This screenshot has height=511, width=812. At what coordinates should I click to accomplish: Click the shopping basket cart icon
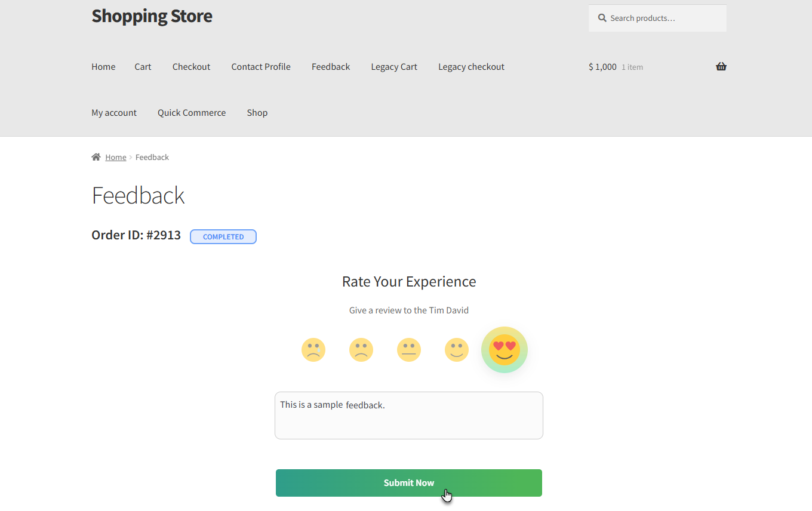point(721,67)
